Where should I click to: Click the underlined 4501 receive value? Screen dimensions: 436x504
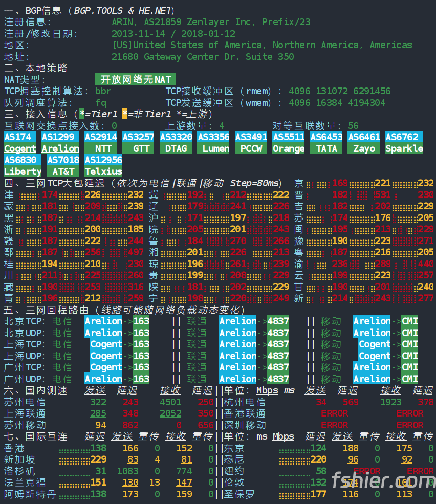[170, 402]
